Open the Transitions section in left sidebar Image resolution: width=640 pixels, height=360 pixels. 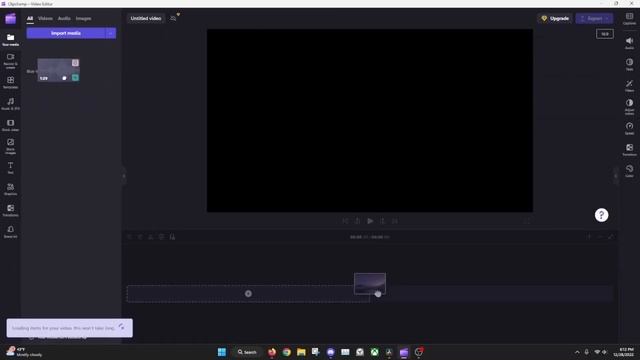tap(11, 211)
